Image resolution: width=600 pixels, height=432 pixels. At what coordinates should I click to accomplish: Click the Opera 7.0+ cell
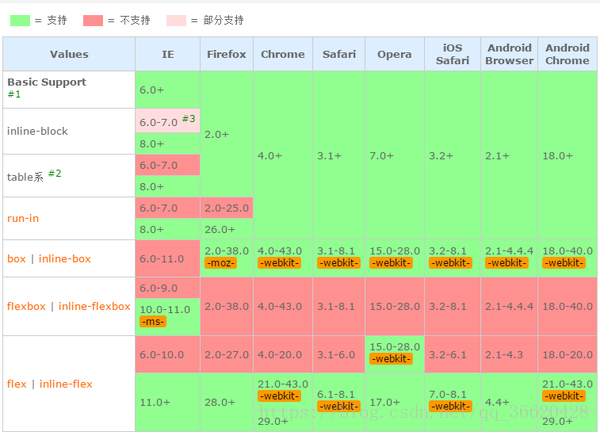coord(395,156)
